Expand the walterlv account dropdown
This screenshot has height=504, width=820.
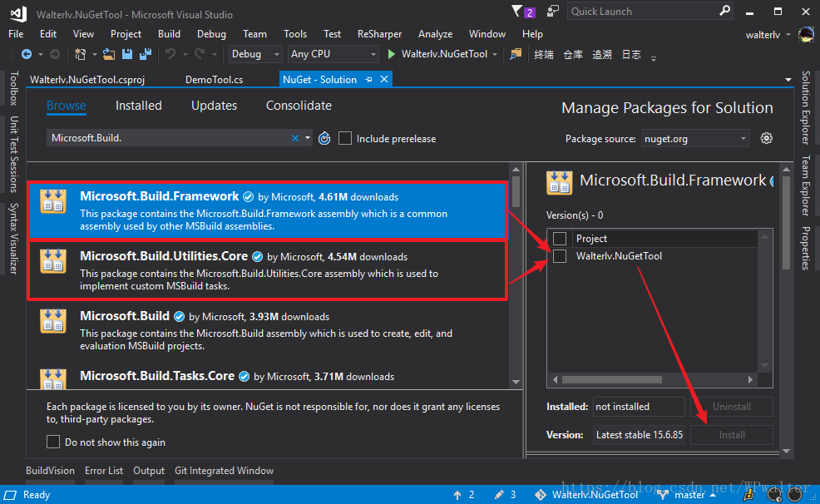(788, 35)
